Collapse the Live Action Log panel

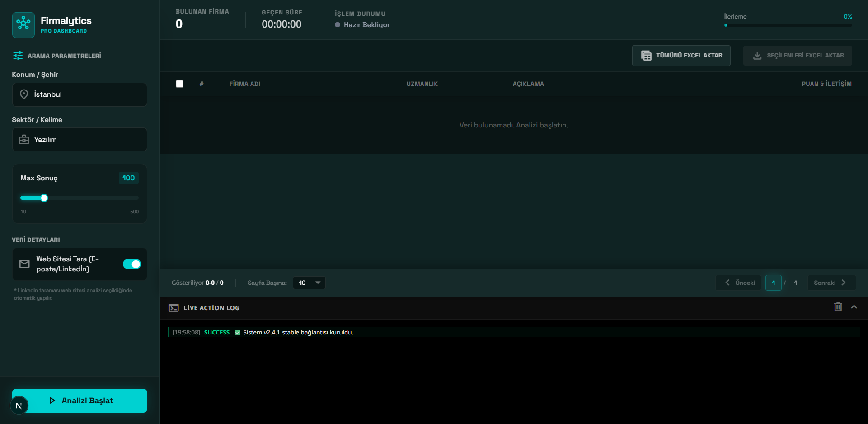click(x=854, y=307)
